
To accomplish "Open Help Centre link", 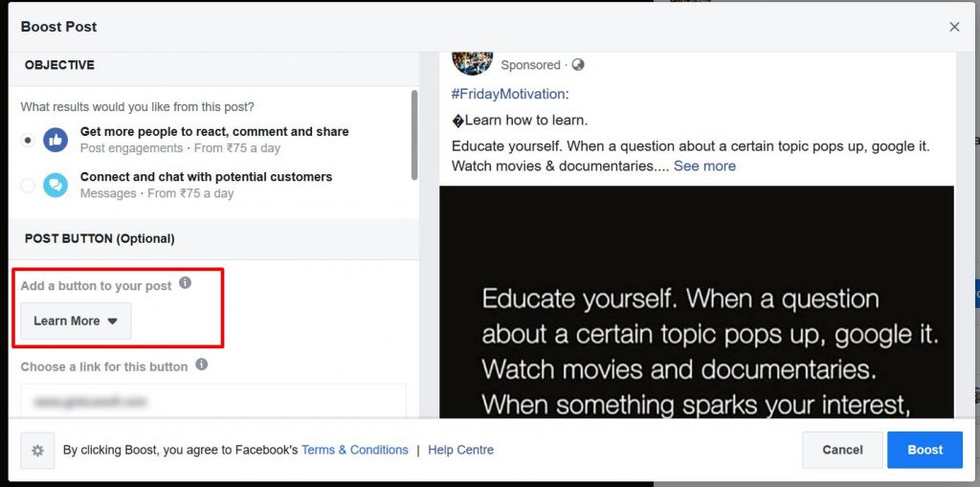I will [460, 450].
